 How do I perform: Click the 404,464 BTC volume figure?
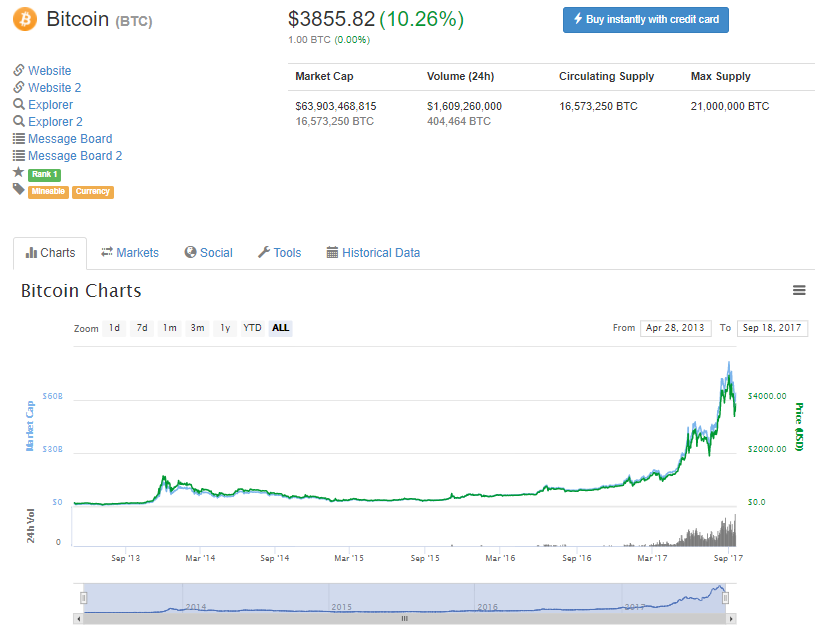(x=459, y=121)
